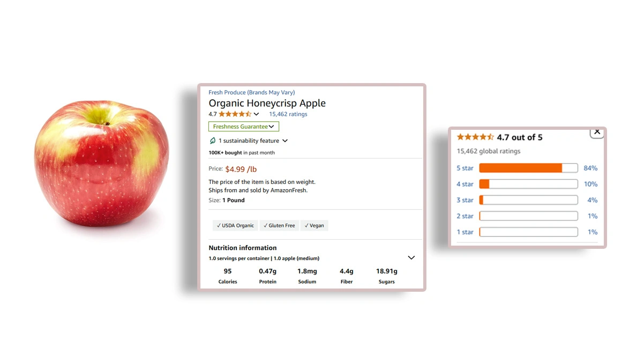
Task: Click the star rating icons under title
Action: point(235,114)
